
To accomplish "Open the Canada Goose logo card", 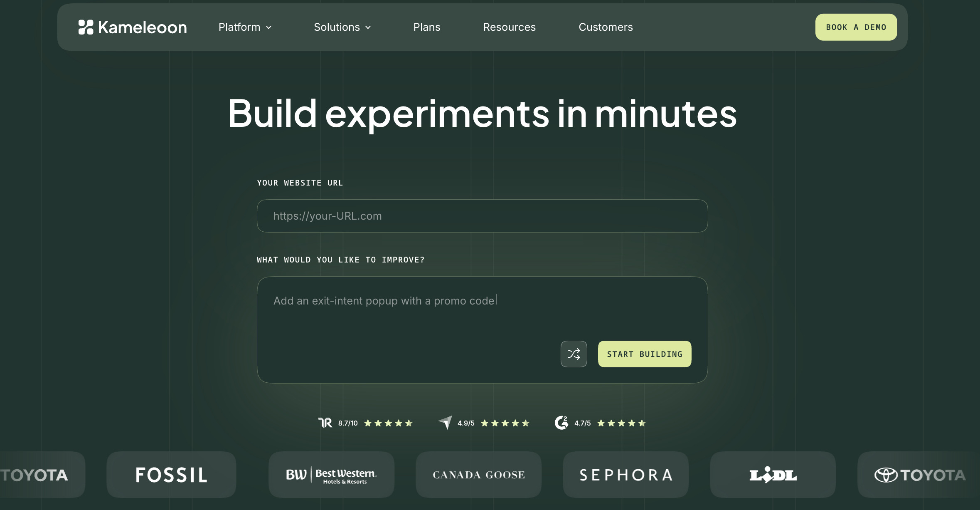I will click(479, 475).
